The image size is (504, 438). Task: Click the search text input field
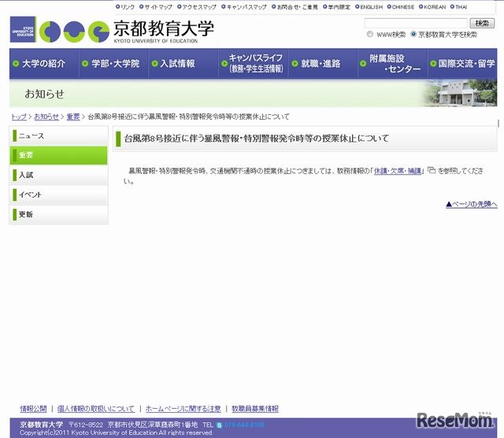pyautogui.click(x=416, y=23)
